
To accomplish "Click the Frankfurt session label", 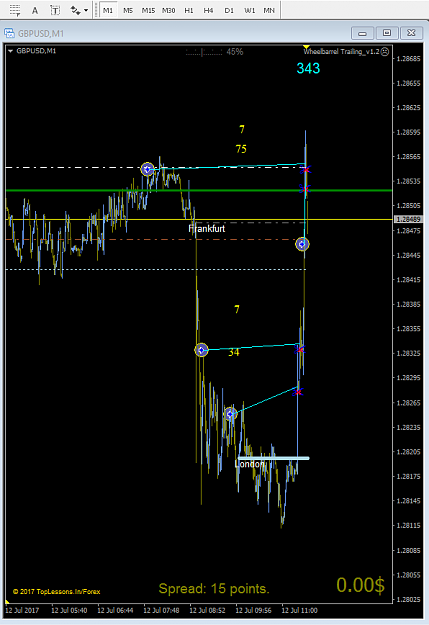I will pos(207,229).
